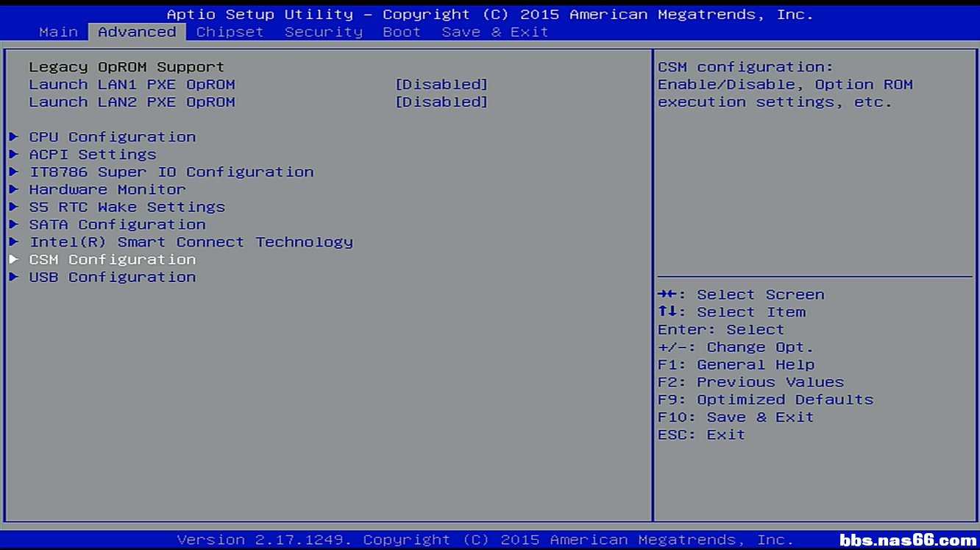This screenshot has width=980, height=550.
Task: Enter the highlighted CSM Configuration item
Action: [x=112, y=260]
